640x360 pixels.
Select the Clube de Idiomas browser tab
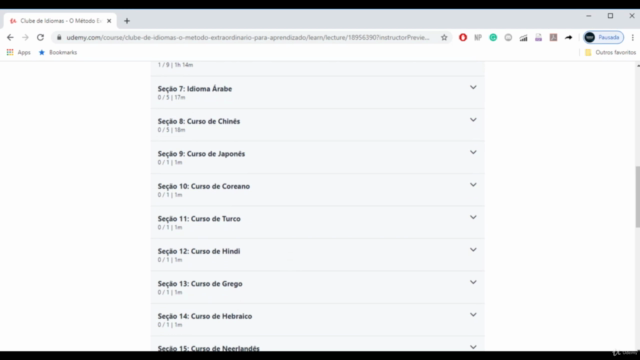[60, 21]
